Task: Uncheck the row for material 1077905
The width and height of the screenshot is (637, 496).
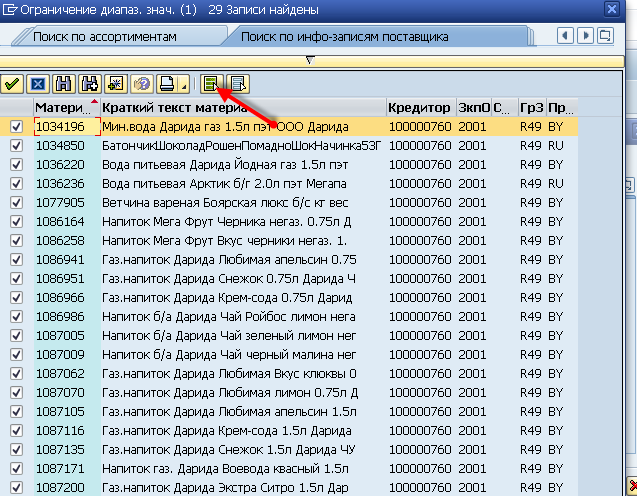Action: (16, 203)
